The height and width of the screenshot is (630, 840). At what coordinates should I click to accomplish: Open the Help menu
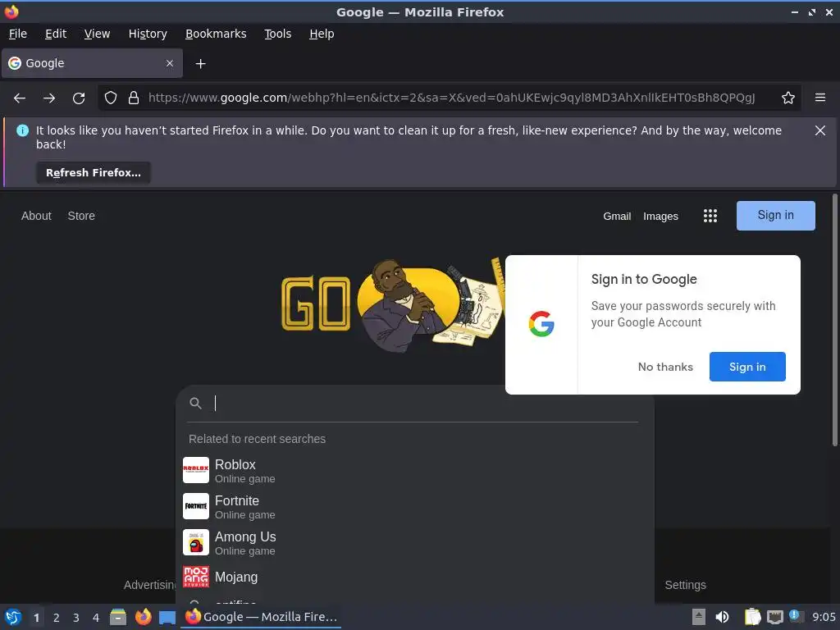(x=322, y=34)
